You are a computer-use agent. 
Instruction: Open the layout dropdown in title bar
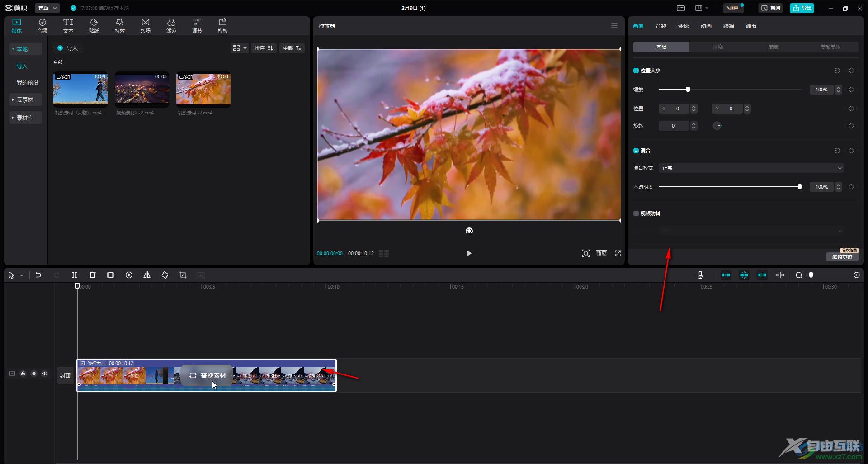(702, 8)
